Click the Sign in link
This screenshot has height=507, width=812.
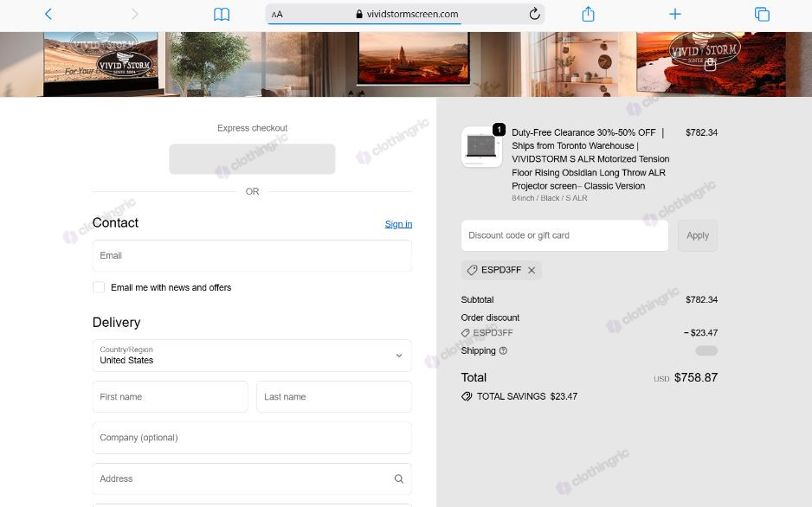[398, 224]
